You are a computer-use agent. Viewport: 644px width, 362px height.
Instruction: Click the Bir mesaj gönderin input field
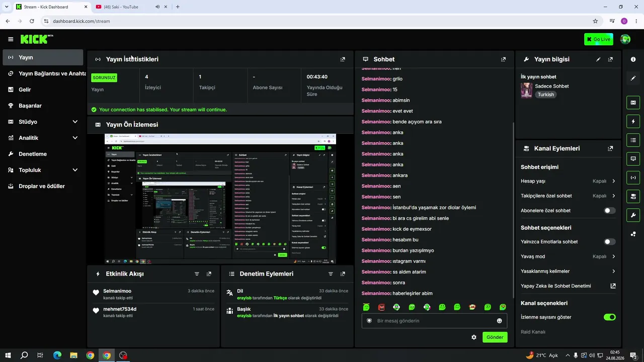434,321
